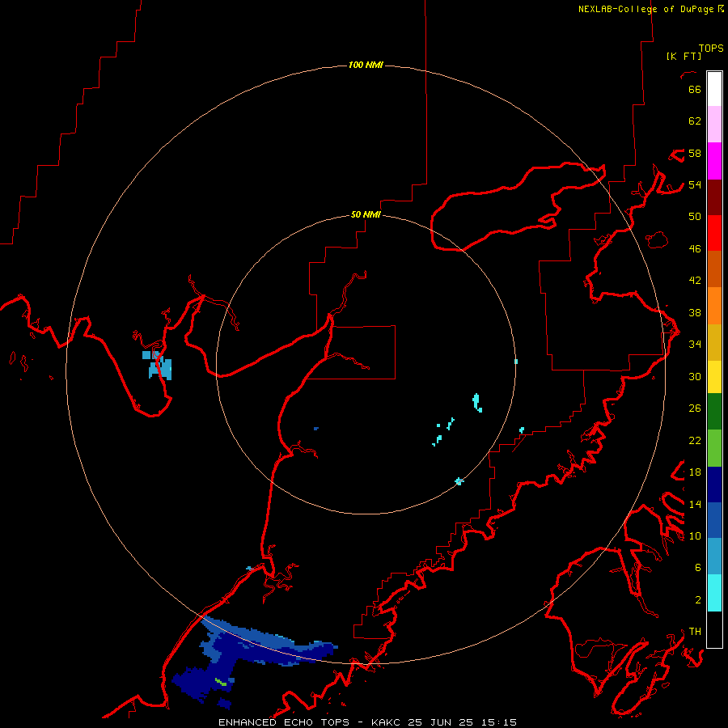Pick the dark red legend swatch
Image resolution: width=728 pixels, height=728 pixels.
714,197
